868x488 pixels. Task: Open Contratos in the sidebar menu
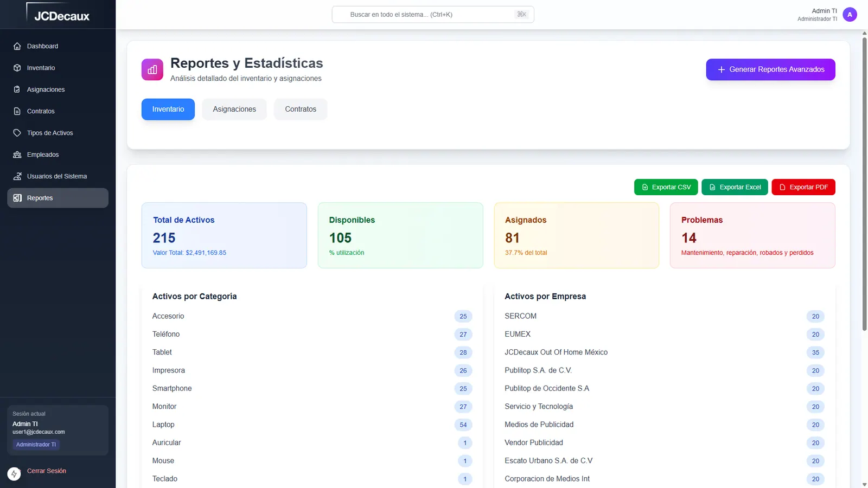(58, 111)
